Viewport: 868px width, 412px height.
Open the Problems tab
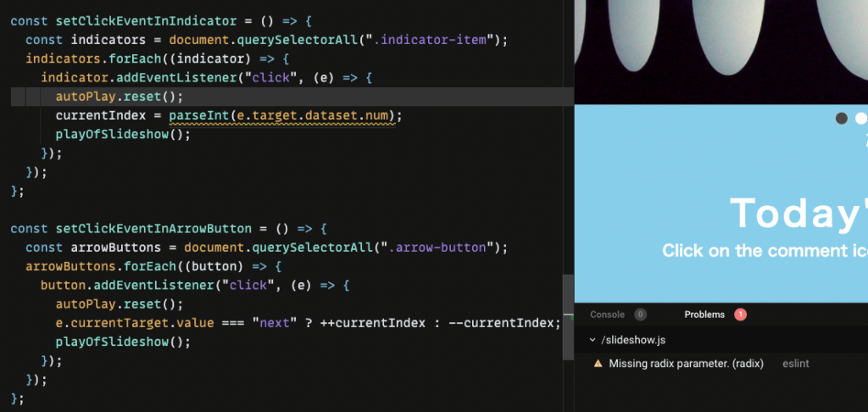[x=704, y=315]
